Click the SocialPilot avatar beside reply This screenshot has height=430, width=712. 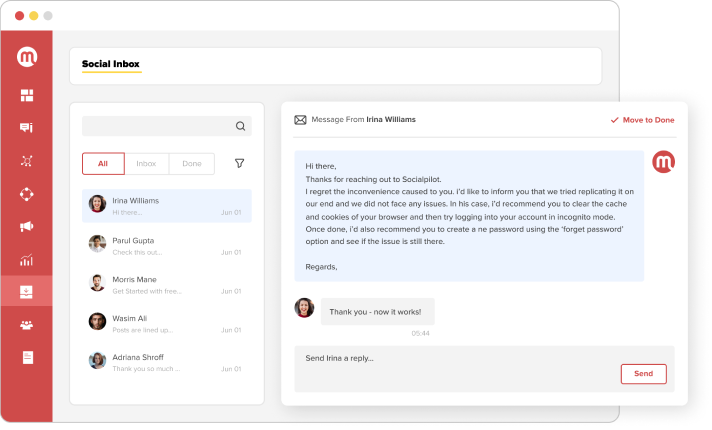663,162
